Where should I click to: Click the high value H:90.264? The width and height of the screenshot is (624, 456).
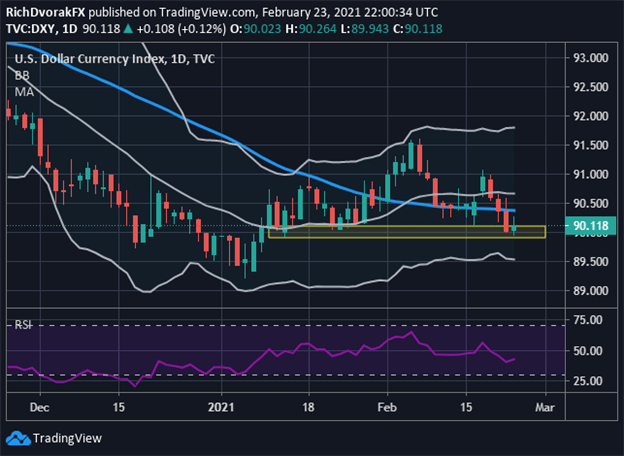(x=311, y=29)
